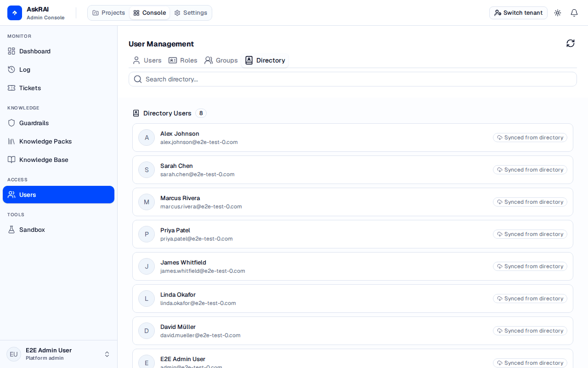588x368 pixels.
Task: Click James Whitfield's avatar
Action: point(147,266)
